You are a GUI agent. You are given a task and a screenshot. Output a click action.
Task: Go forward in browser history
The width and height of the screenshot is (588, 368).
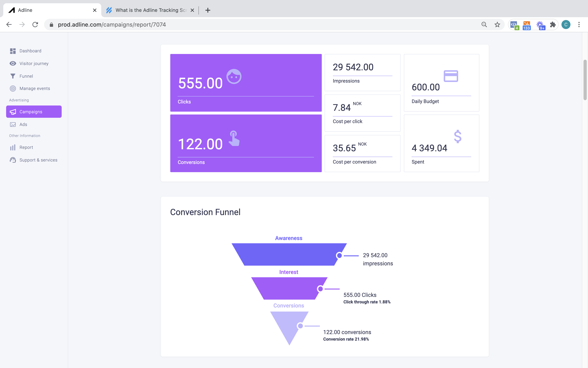(x=22, y=25)
